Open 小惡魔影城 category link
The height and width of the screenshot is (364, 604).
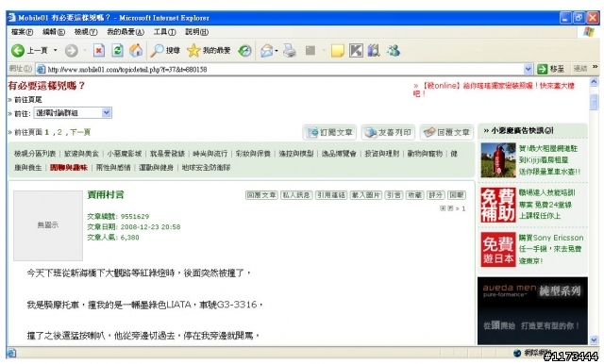point(124,154)
